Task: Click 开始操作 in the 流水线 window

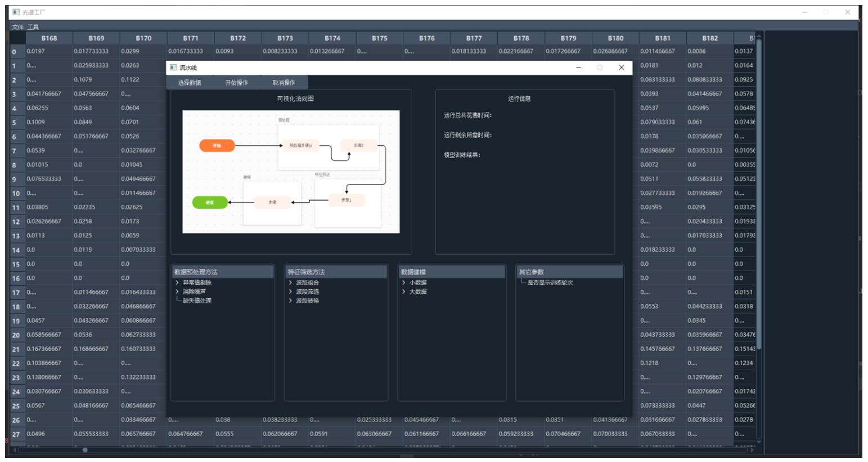Action: pyautogui.click(x=237, y=83)
